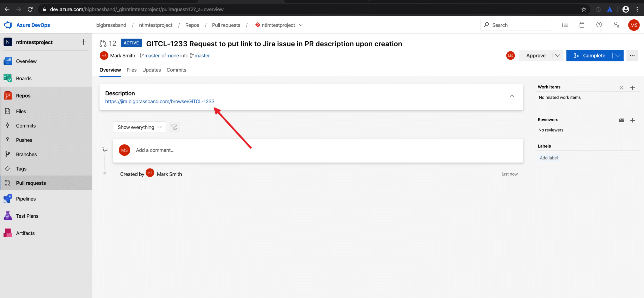This screenshot has width=644, height=298.
Task: Open the Jira GITCL-1233 link in description
Action: [160, 101]
